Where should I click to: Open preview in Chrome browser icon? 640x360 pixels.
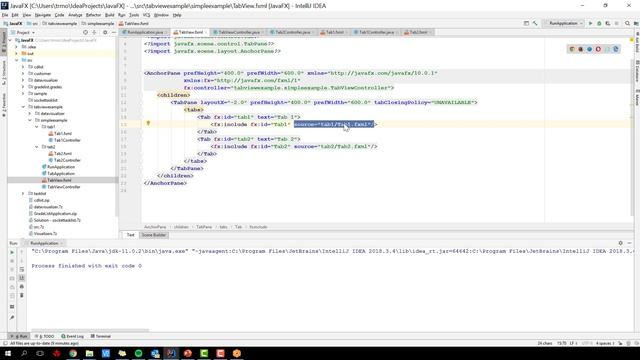click(572, 49)
